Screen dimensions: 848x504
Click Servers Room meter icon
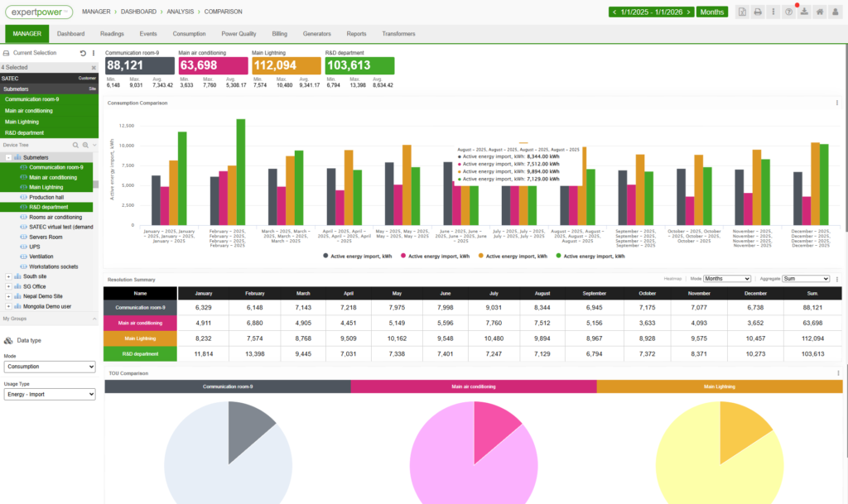[x=24, y=238]
